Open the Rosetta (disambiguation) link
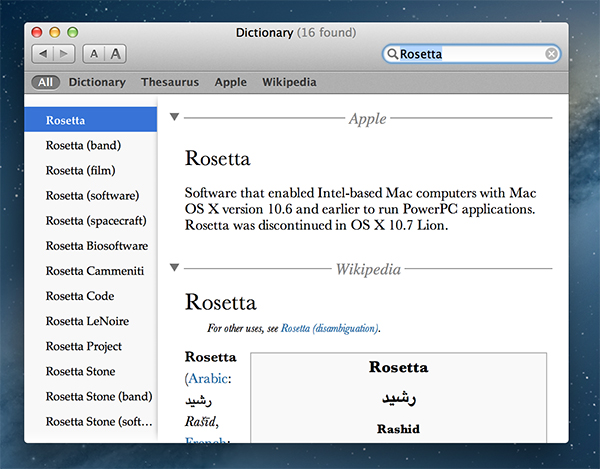The width and height of the screenshot is (600, 469). [x=329, y=328]
